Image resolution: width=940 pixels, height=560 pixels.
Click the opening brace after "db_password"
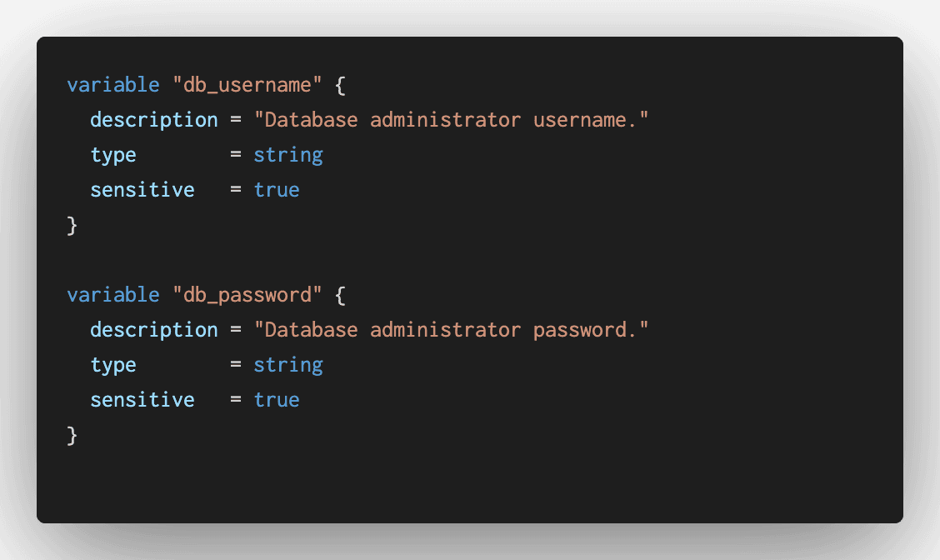click(340, 295)
